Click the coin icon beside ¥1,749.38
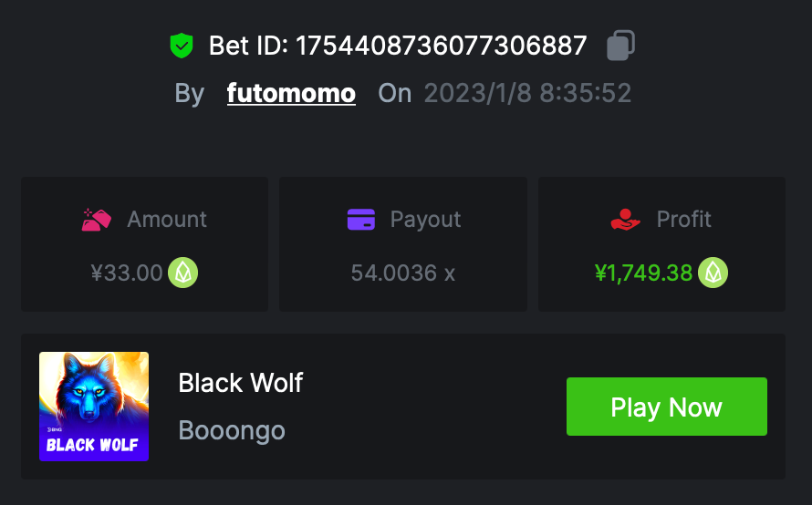812x505 pixels. 713,273
